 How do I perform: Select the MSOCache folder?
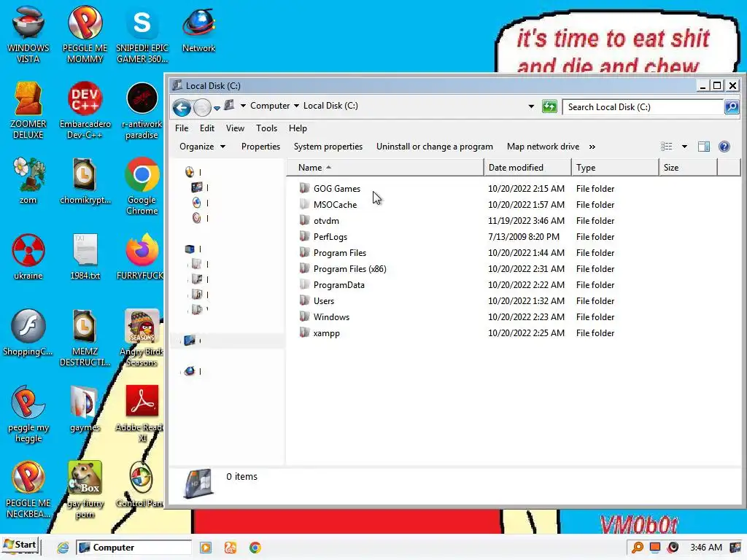click(334, 205)
